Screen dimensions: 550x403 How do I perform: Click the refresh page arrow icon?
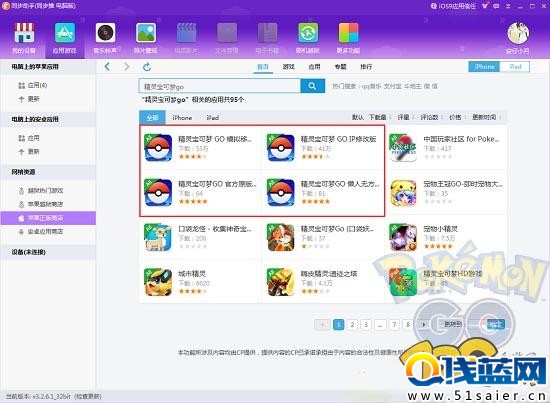(x=147, y=66)
